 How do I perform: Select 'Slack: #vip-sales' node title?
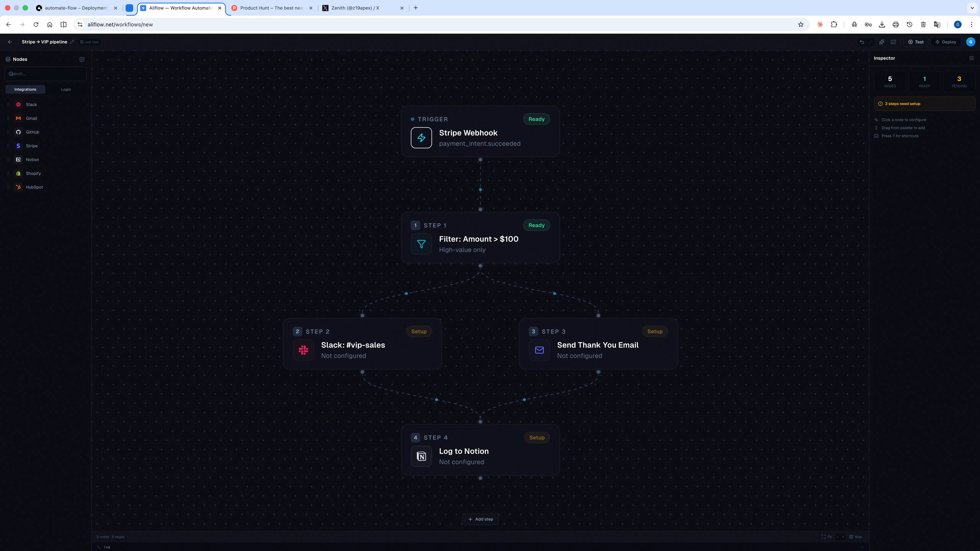[353, 345]
